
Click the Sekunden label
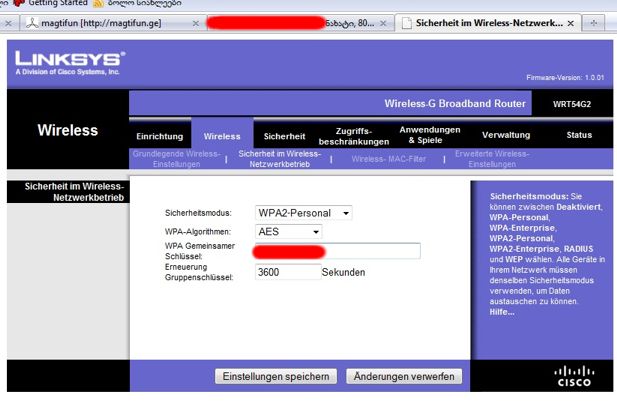(x=344, y=272)
